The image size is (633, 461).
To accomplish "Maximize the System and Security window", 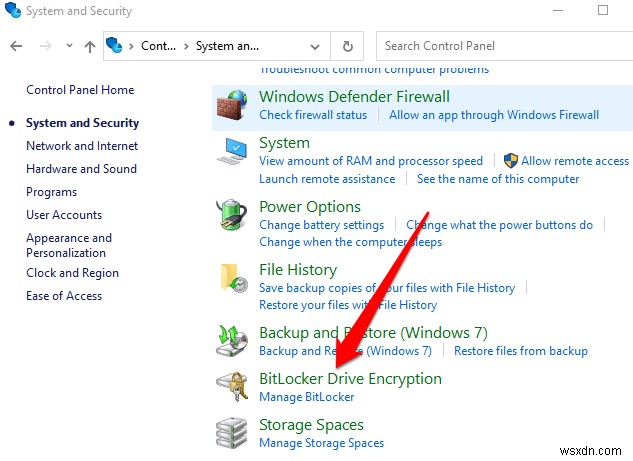I will point(603,10).
